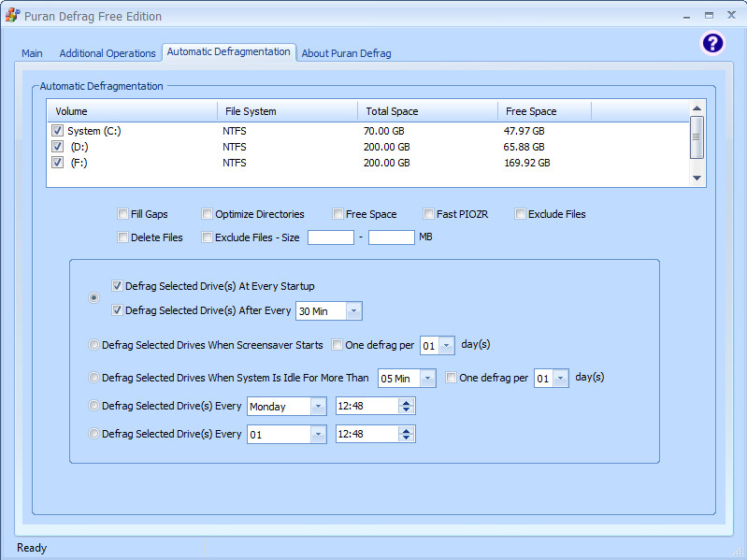
Task: Click the 70.00 GB total space cell
Action: click(x=383, y=131)
